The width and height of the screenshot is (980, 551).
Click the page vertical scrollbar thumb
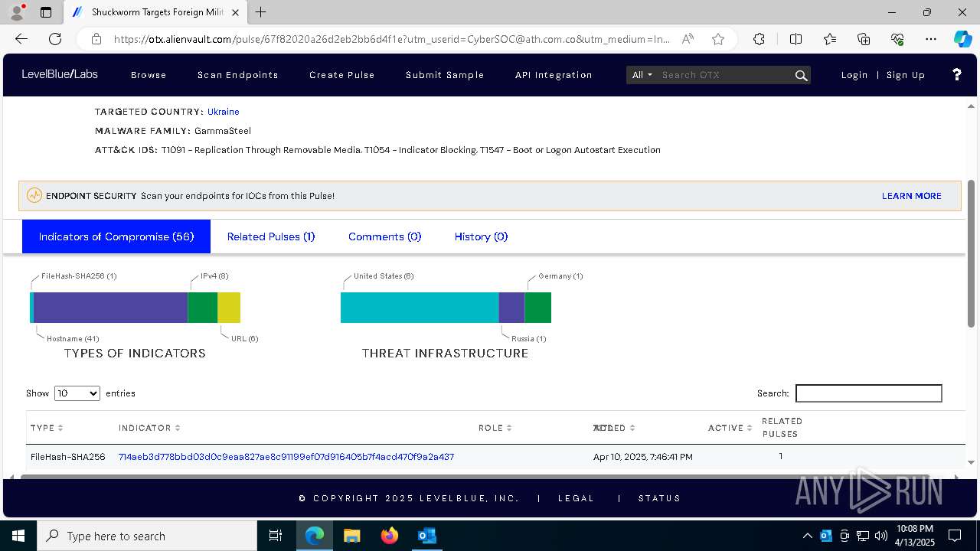pyautogui.click(x=972, y=254)
